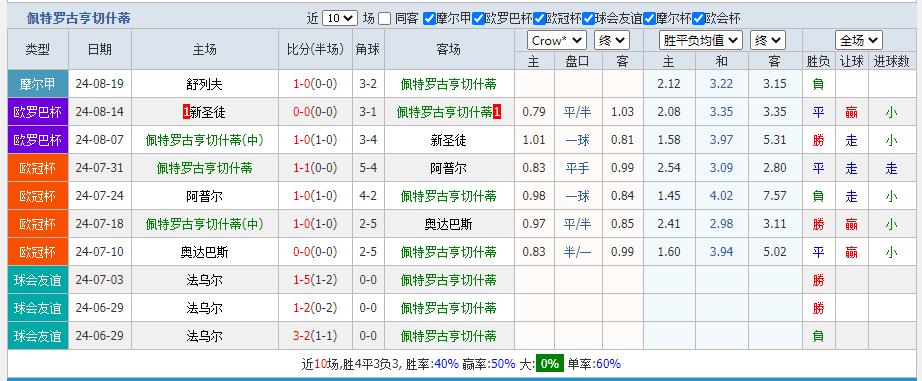Screen dimensions: 922x381
Task: Open 奥达巴斯 home team on 24-07-10
Action: 205,252
